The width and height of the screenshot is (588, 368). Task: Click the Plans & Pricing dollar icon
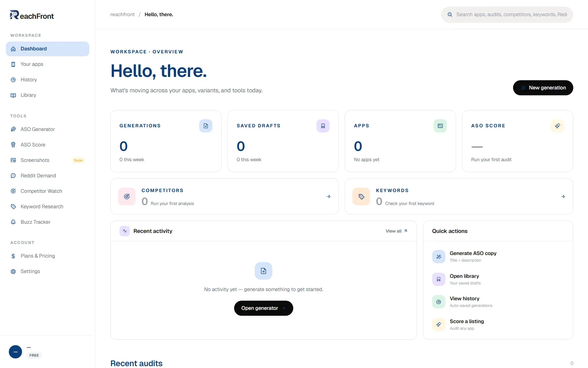click(13, 256)
